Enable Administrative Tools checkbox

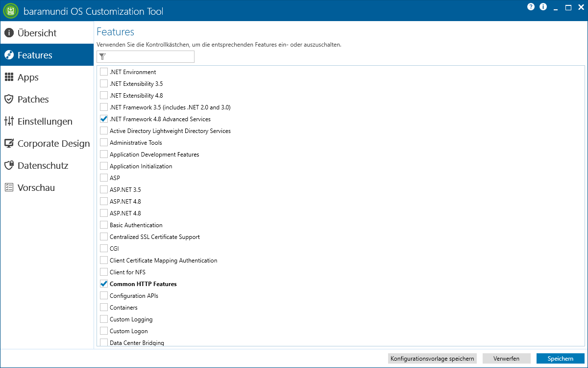point(104,142)
